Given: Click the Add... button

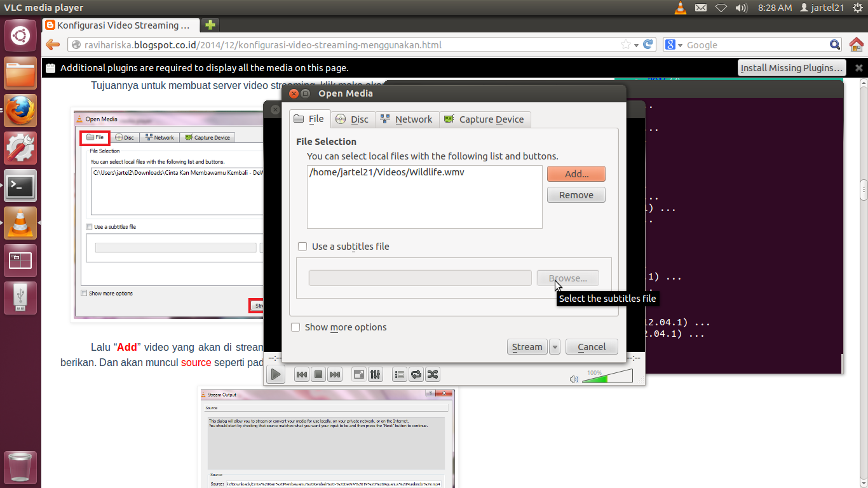Looking at the screenshot, I should [x=576, y=173].
